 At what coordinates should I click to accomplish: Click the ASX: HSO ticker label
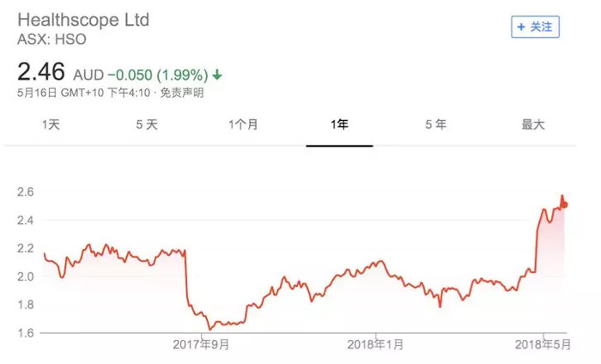(x=52, y=39)
